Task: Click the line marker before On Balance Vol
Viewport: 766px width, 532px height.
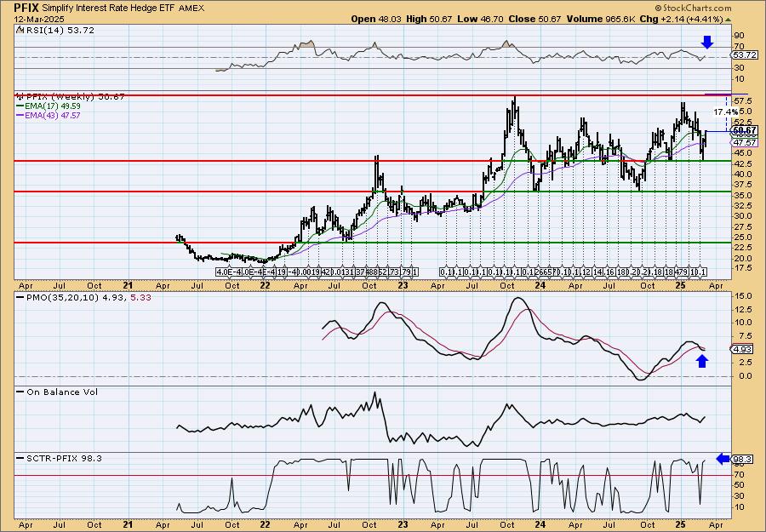Action: [x=20, y=392]
